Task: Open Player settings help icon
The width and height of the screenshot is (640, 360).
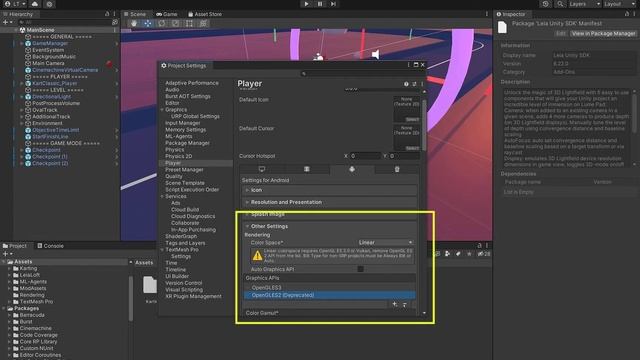Action: click(406, 84)
